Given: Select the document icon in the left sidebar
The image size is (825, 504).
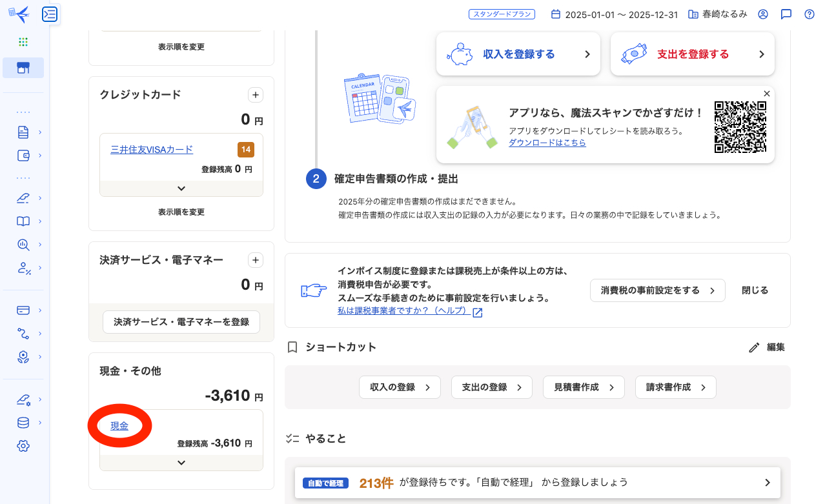Looking at the screenshot, I should point(23,132).
